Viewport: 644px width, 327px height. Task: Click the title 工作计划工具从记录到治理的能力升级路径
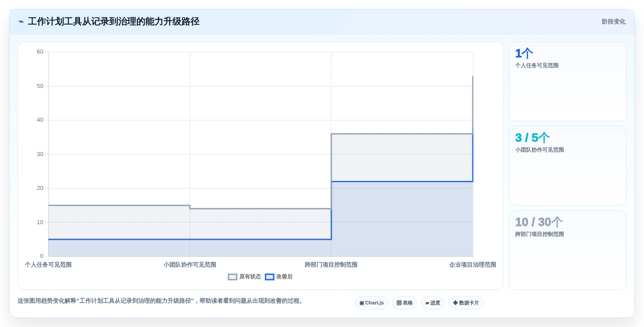[x=114, y=22]
